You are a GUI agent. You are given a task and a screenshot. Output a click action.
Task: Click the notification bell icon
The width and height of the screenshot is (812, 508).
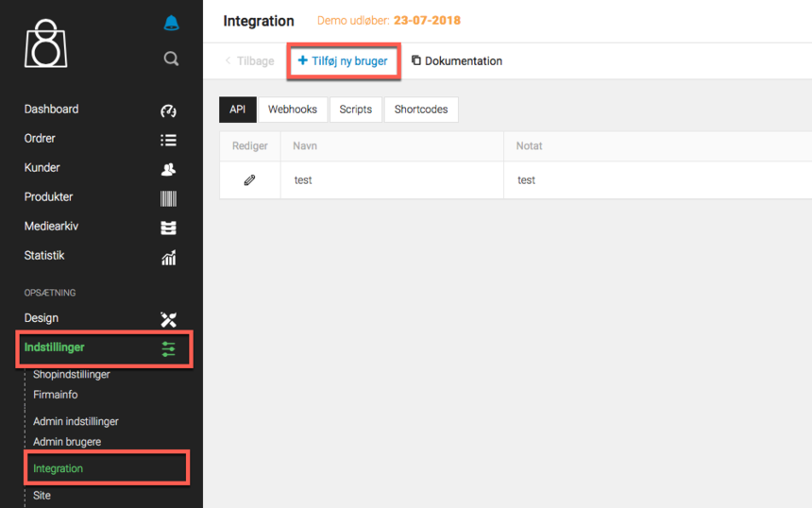(x=171, y=24)
